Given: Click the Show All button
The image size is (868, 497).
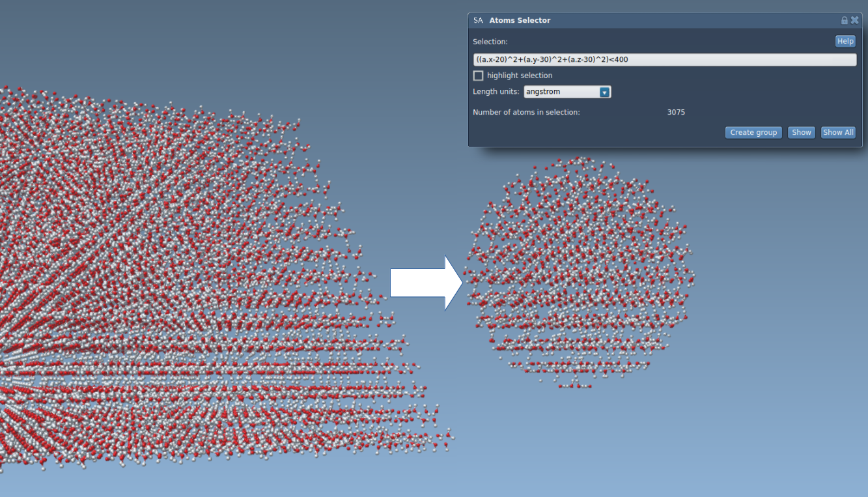Looking at the screenshot, I should coord(838,132).
